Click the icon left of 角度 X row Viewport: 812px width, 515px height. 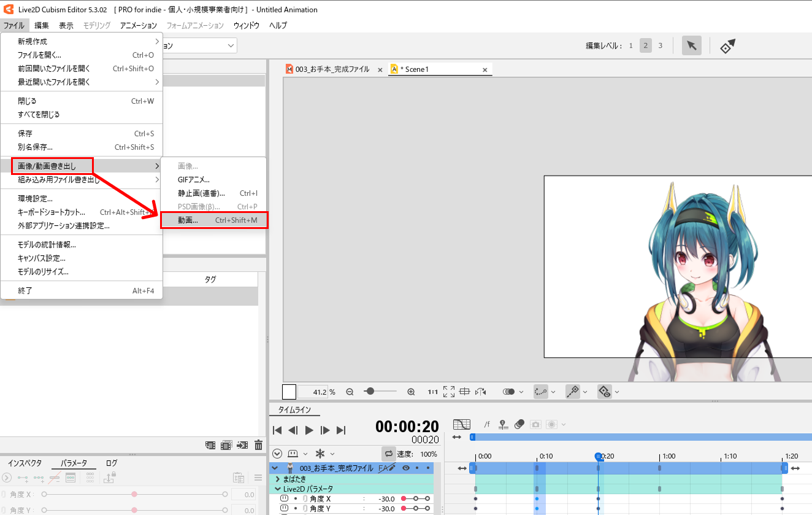pyautogui.click(x=284, y=498)
